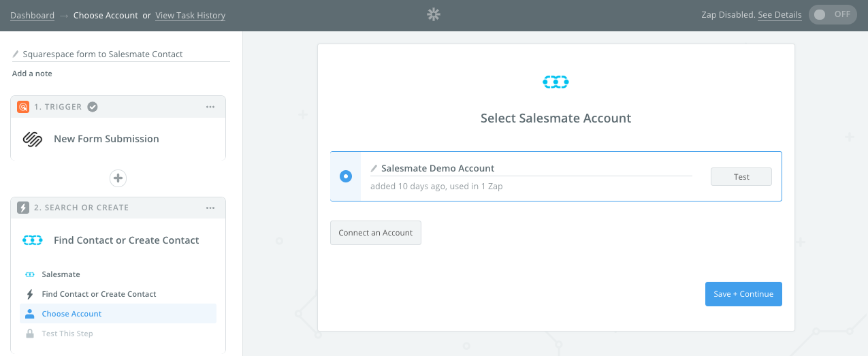This screenshot has width=868, height=356.
Task: Click the orange trigger step icon
Action: [23, 107]
